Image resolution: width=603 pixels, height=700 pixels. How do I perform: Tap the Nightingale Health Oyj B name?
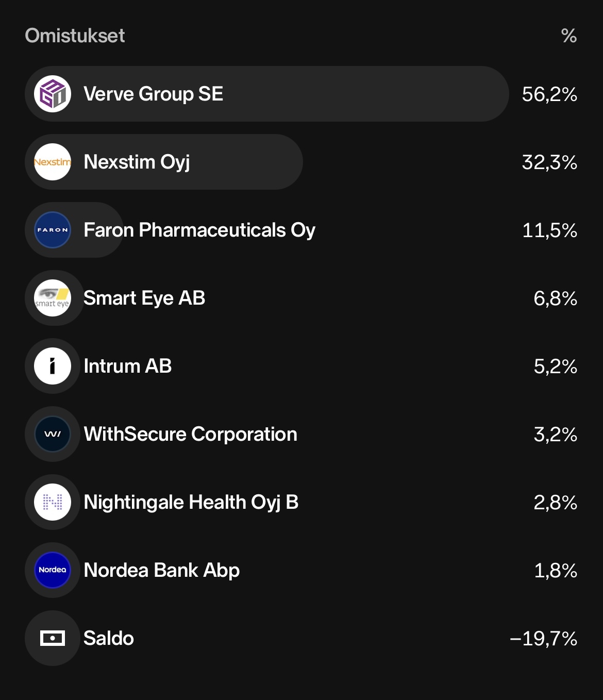(x=191, y=502)
